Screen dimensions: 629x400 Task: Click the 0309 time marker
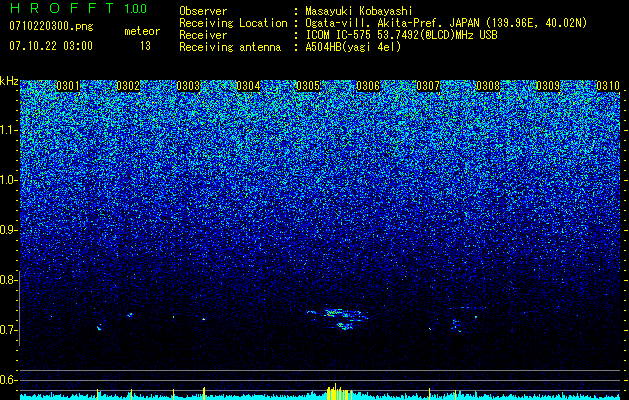(x=548, y=86)
